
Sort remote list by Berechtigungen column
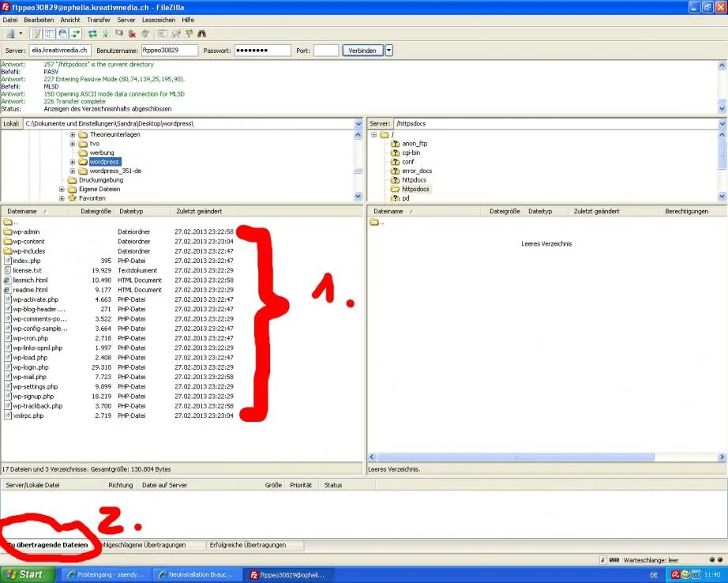687,212
